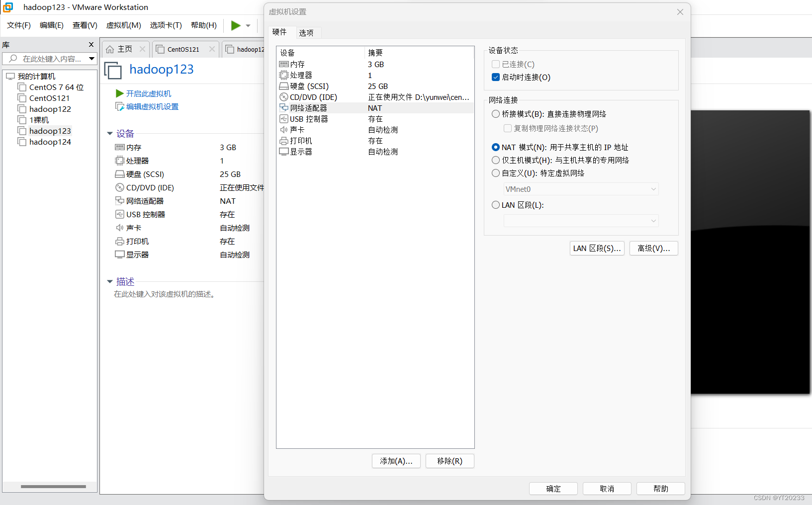This screenshot has width=812, height=505.
Task: Click the search magnifier icon in library
Action: [x=13, y=59]
